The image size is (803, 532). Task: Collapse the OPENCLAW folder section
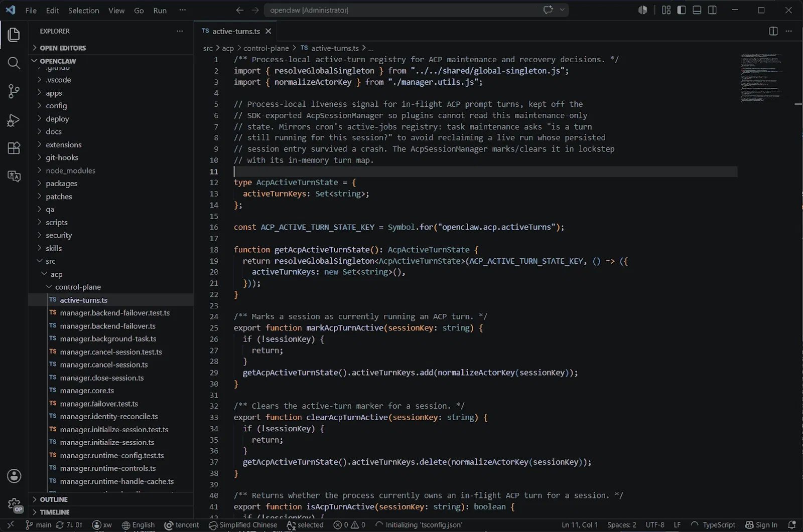(x=111, y=61)
